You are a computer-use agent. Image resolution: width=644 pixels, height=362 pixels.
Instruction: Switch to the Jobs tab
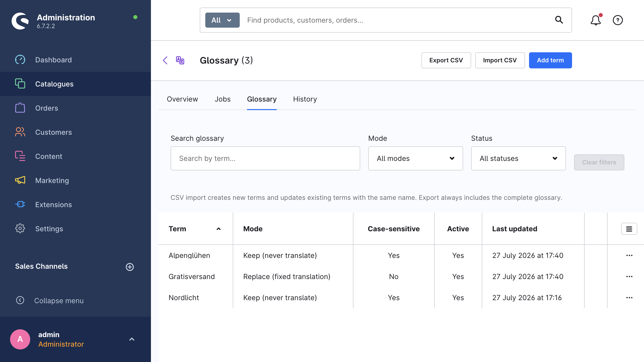click(223, 99)
